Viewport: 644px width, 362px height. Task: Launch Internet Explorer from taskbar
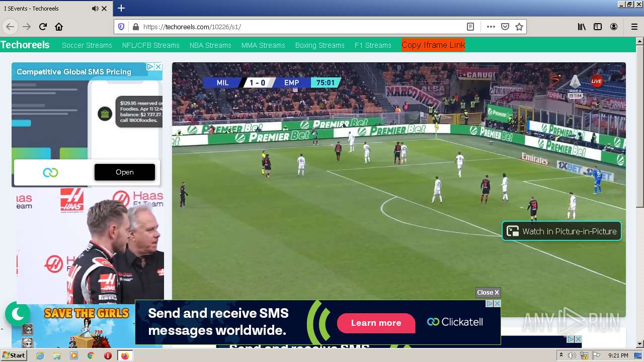coord(40,355)
